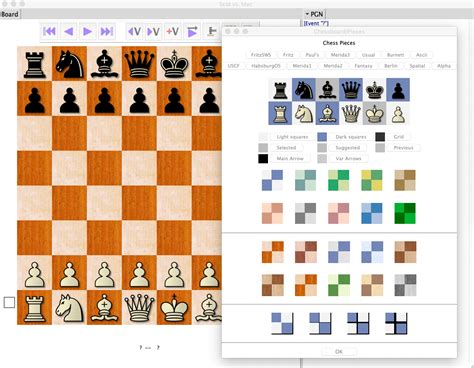The width and height of the screenshot is (474, 368).
Task: Jump to the start of the game
Action: click(x=49, y=32)
